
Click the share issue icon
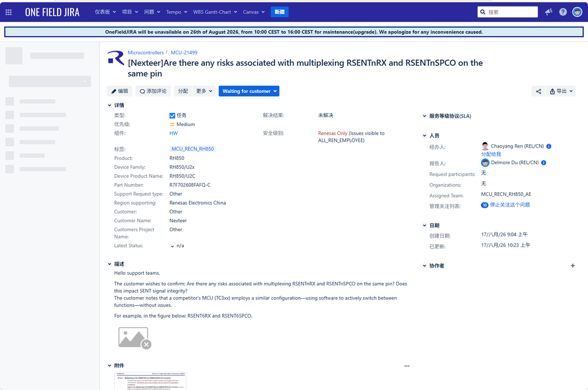(539, 91)
